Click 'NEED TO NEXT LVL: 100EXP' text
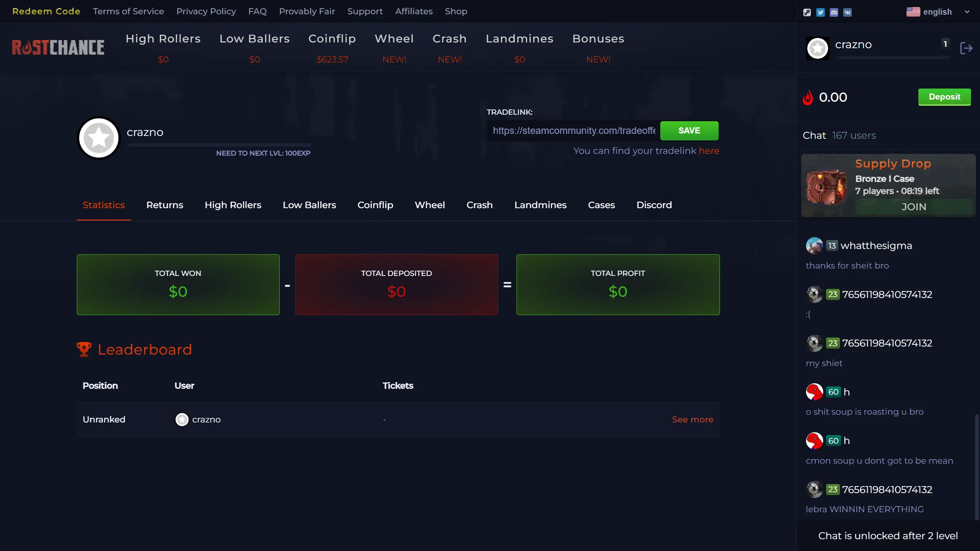Viewport: 980px width, 551px height. click(263, 153)
